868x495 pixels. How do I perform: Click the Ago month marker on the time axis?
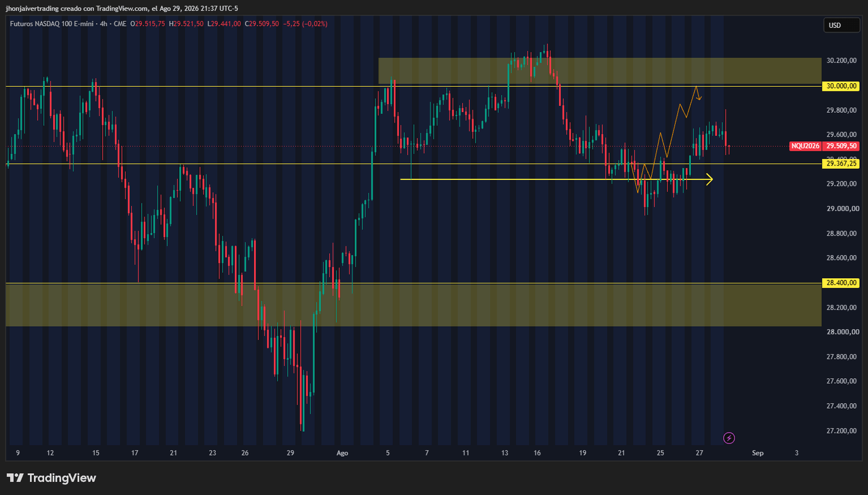point(342,453)
